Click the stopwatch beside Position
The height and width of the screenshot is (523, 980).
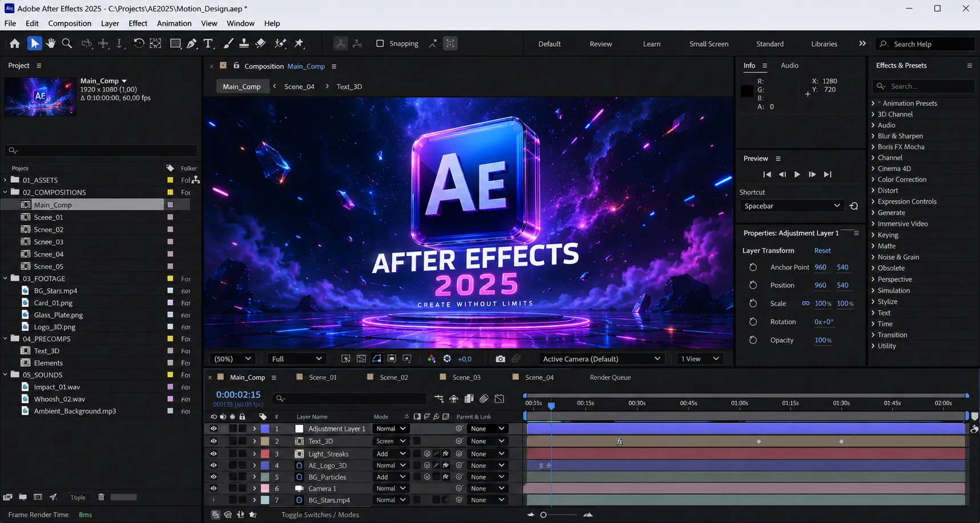[x=753, y=285]
